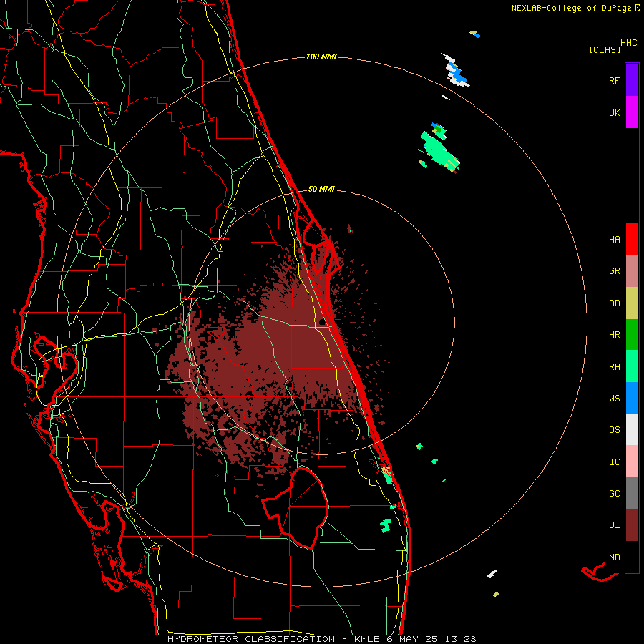The width and height of the screenshot is (644, 644).
Task: Click the "GC" legend label
Action: click(x=614, y=494)
